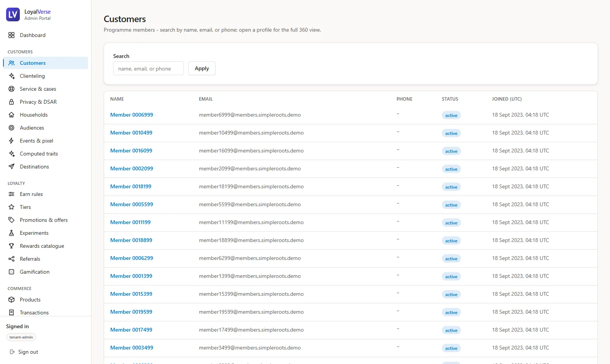
Task: Click the Gamification dice icon
Action: click(x=11, y=272)
